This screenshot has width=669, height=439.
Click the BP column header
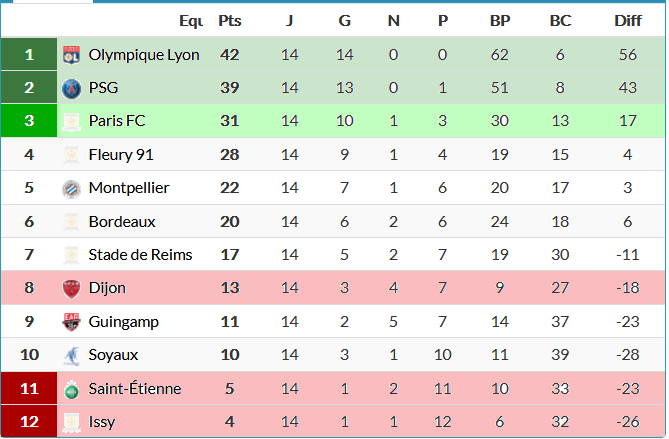500,21
